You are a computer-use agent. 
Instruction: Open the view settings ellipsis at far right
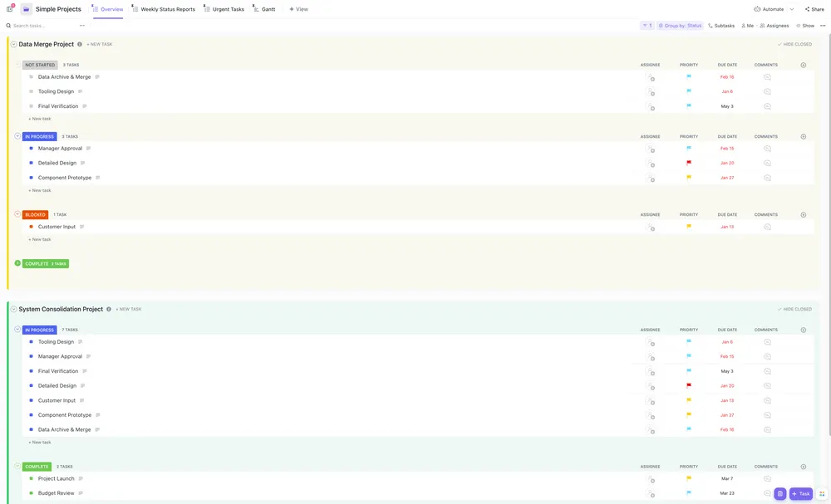pyautogui.click(x=823, y=26)
